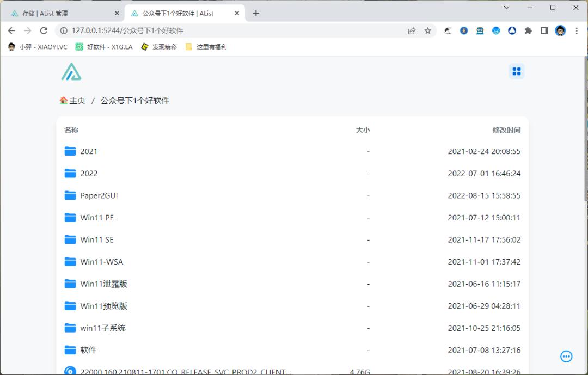Viewport: 588px width, 375px height.
Task: Click the share icon in the address bar
Action: 412,31
